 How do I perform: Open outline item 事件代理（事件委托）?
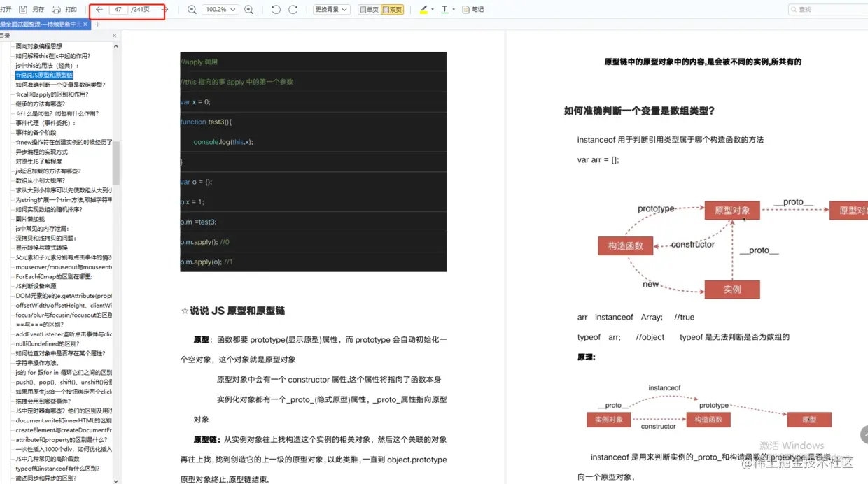(x=45, y=123)
